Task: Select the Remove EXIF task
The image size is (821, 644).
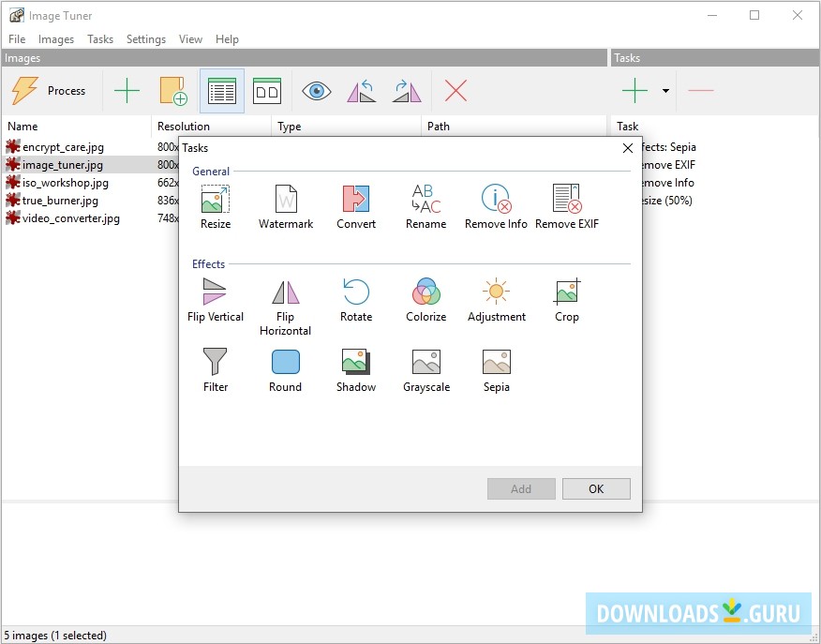Action: (566, 206)
